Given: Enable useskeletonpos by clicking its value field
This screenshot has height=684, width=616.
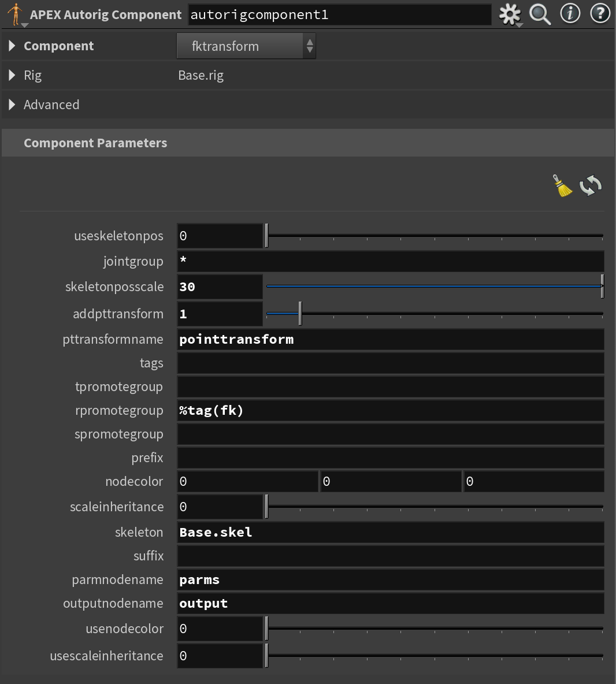Looking at the screenshot, I should [220, 236].
